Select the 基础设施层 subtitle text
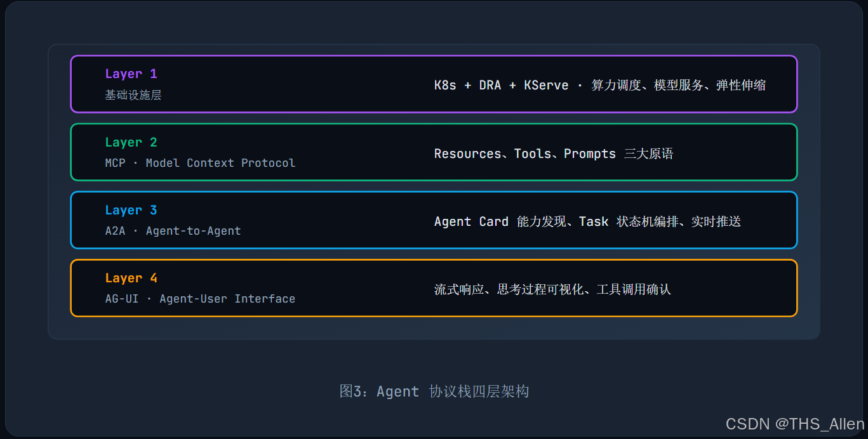 133,95
